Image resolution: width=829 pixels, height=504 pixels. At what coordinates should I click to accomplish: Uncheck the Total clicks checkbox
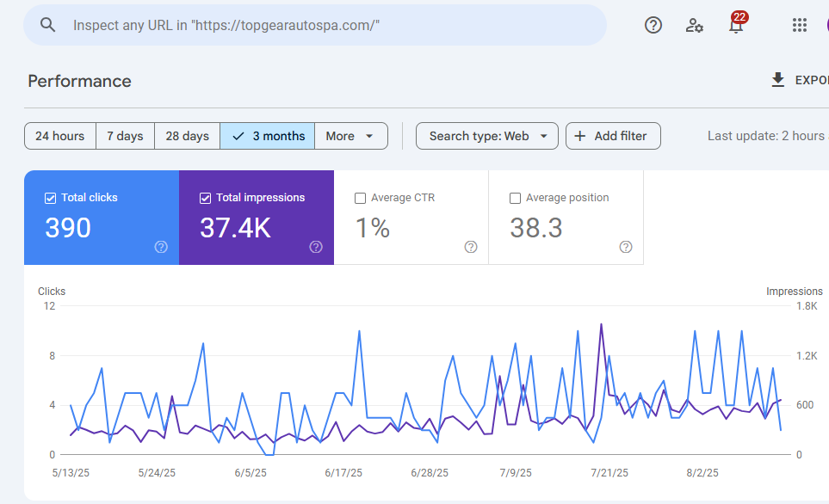point(50,198)
